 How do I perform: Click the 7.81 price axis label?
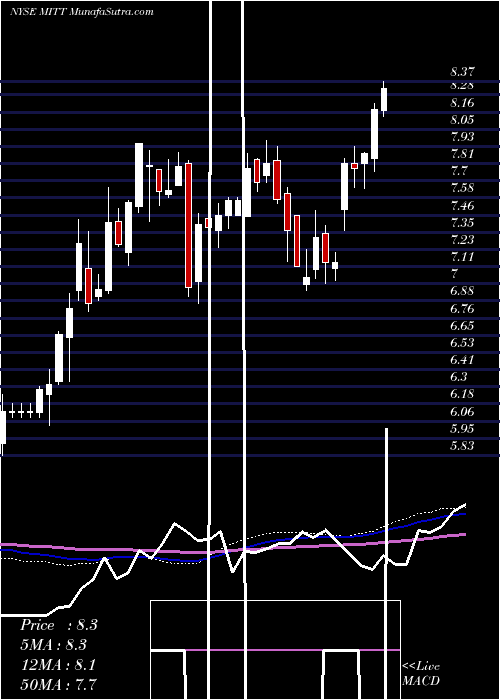[462, 154]
